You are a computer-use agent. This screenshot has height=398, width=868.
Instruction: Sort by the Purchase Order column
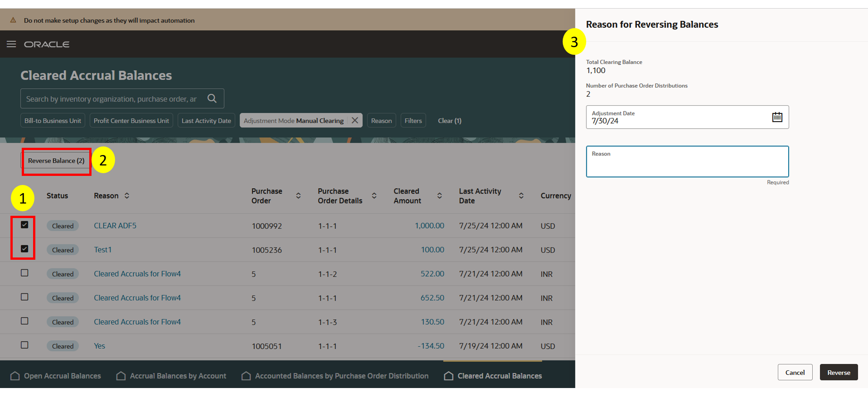click(298, 195)
